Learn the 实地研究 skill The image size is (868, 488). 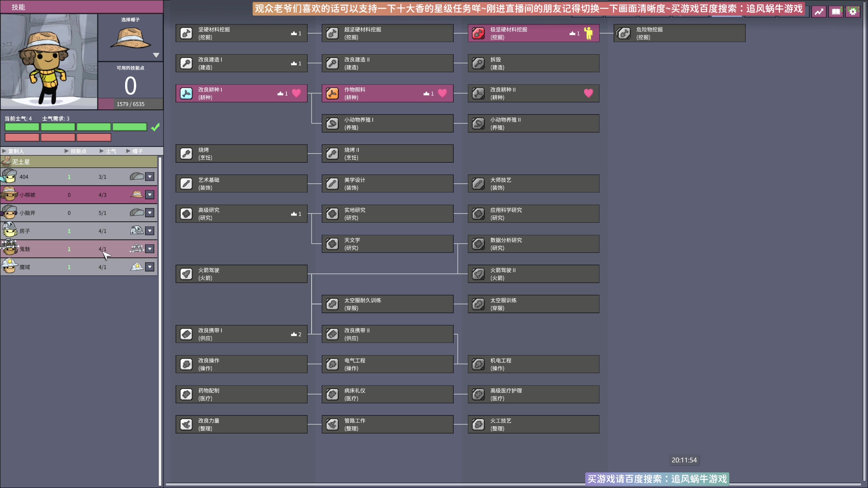[388, 214]
